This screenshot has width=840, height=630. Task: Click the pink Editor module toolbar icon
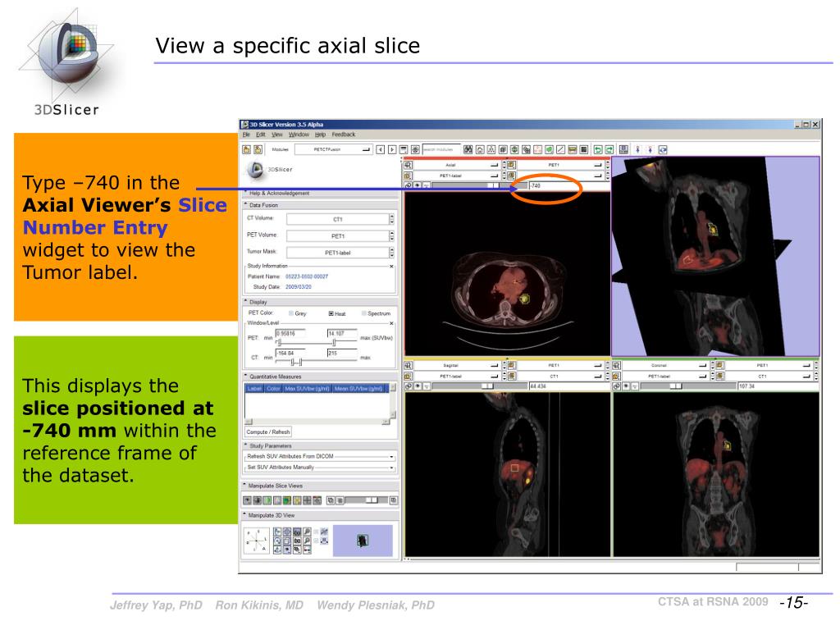pyautogui.click(x=537, y=149)
